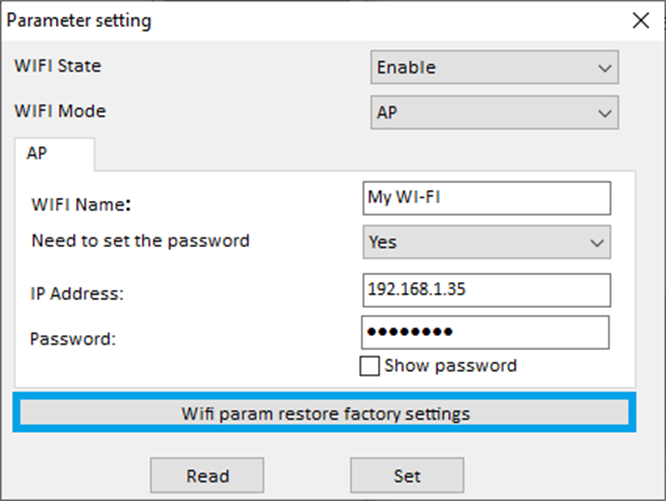Click the password requirement dropdown arrow
This screenshot has width=666, height=501.
596,242
